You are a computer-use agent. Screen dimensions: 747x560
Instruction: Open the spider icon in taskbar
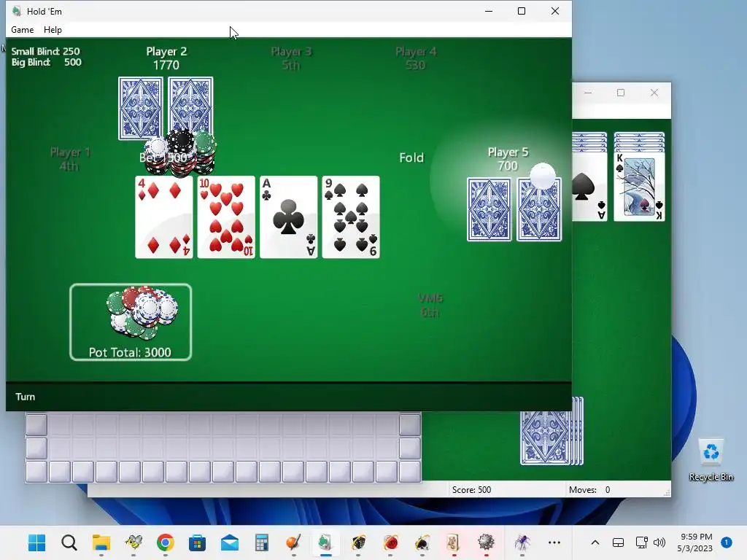(522, 542)
